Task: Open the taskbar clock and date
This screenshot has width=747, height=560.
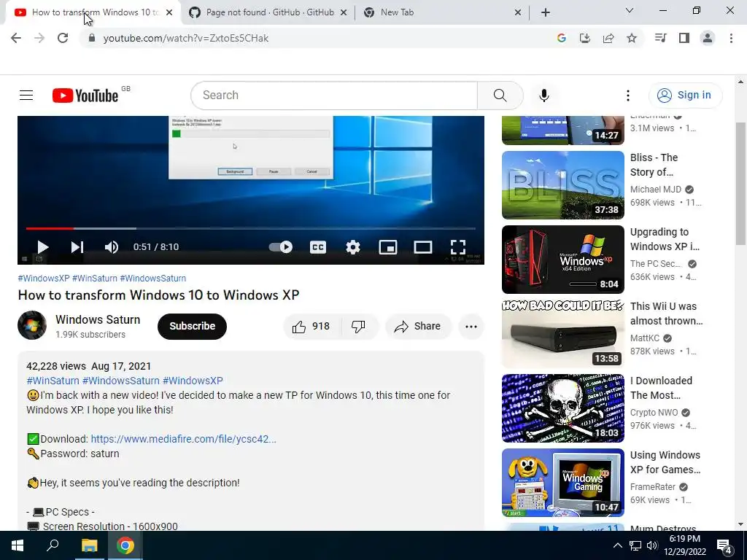Action: (684, 545)
